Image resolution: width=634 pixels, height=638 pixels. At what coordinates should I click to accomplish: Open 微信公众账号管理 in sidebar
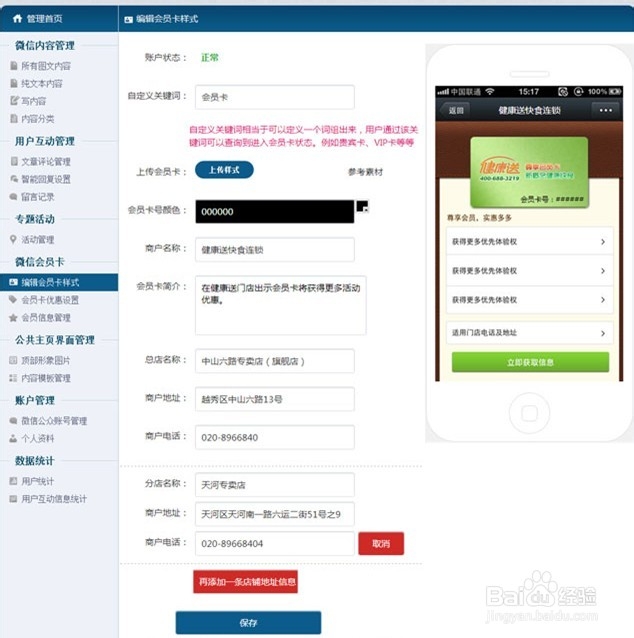54,421
